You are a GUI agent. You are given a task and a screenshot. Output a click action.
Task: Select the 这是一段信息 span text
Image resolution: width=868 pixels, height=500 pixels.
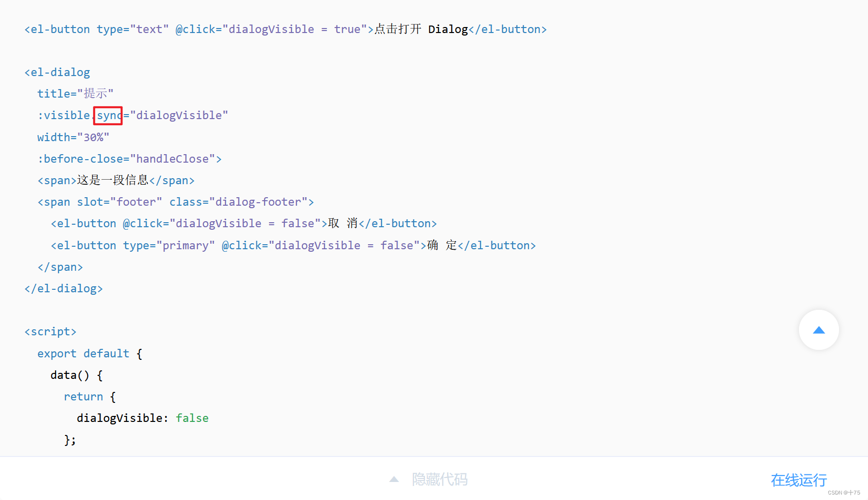coord(116,180)
